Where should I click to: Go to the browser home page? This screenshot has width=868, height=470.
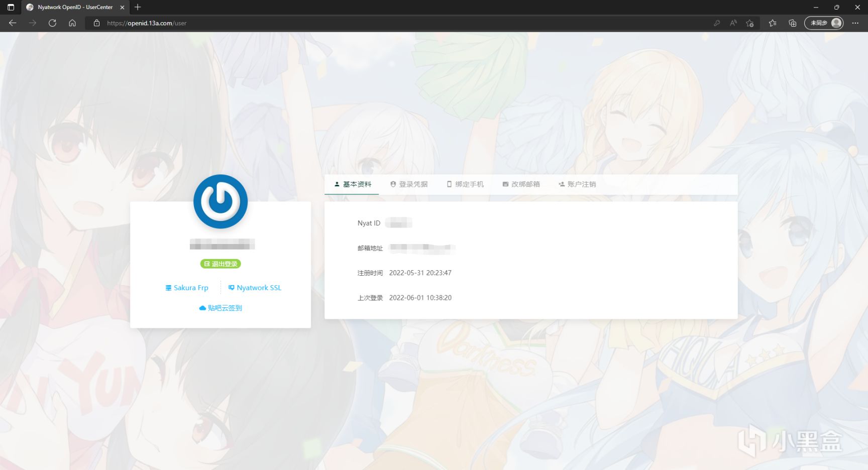72,23
